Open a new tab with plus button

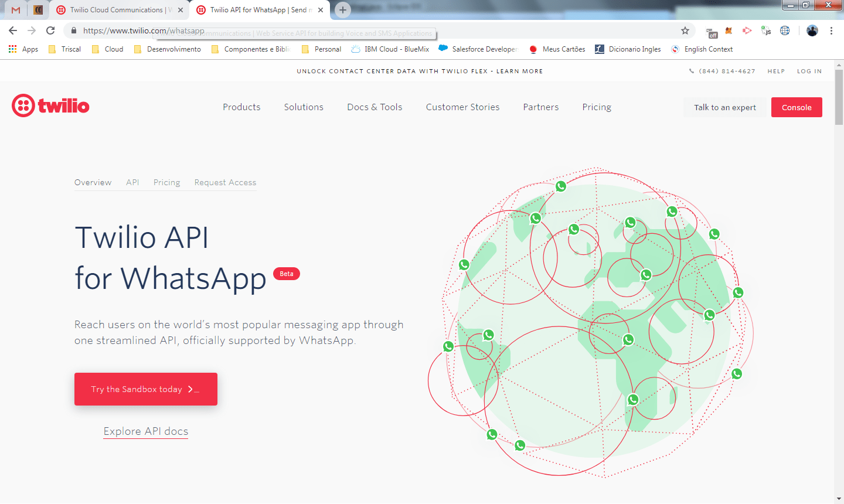[x=343, y=10]
